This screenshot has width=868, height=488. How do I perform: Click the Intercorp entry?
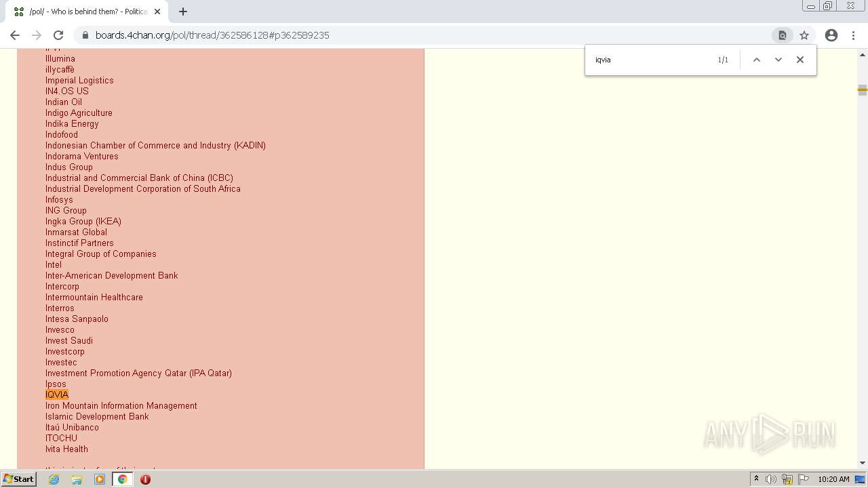62,286
